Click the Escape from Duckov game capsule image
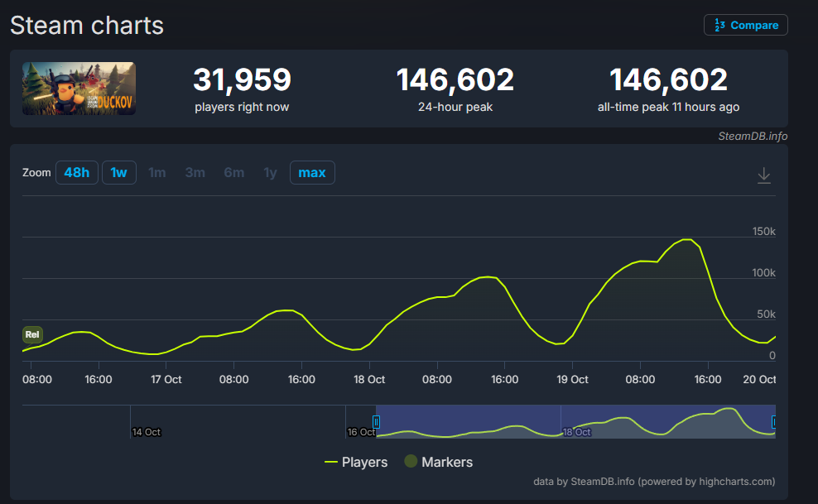The height and width of the screenshot is (504, 818). (x=79, y=88)
